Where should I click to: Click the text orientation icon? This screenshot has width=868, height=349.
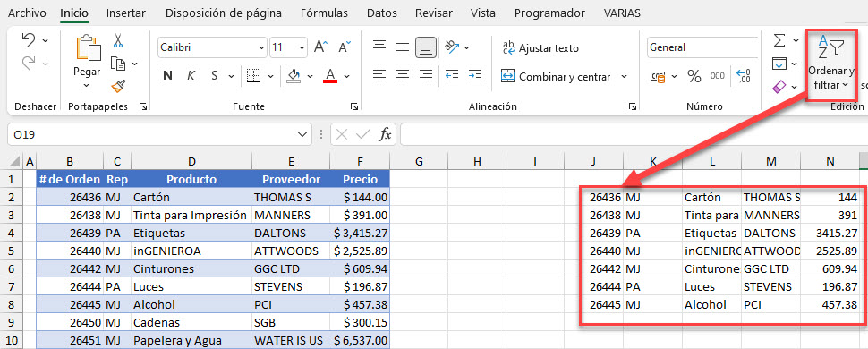(452, 47)
